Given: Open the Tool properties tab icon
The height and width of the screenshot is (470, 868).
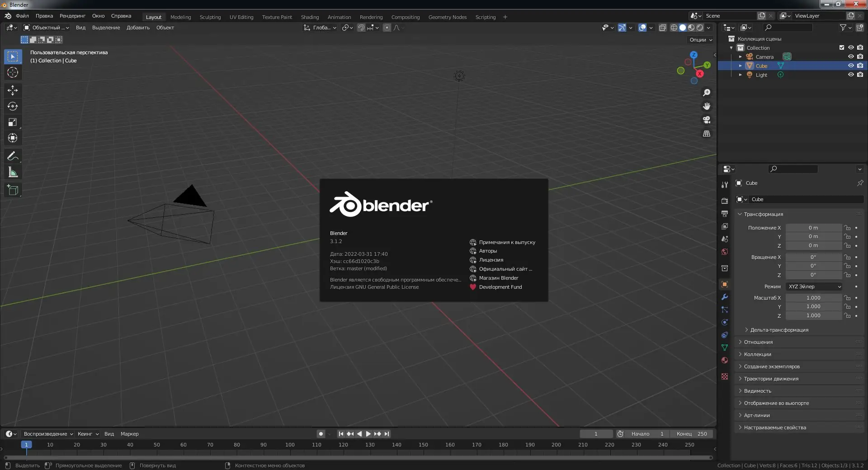Looking at the screenshot, I should pos(725,185).
